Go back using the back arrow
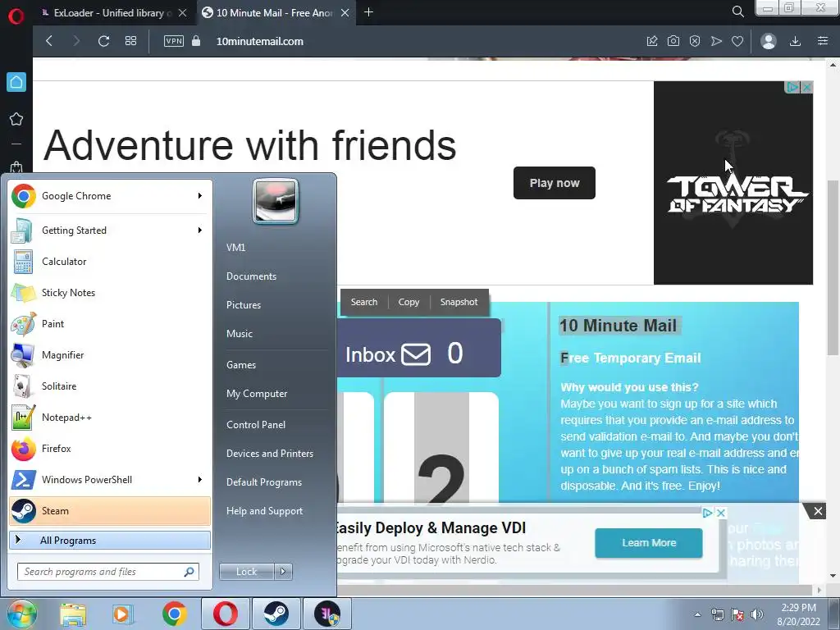 click(x=49, y=41)
